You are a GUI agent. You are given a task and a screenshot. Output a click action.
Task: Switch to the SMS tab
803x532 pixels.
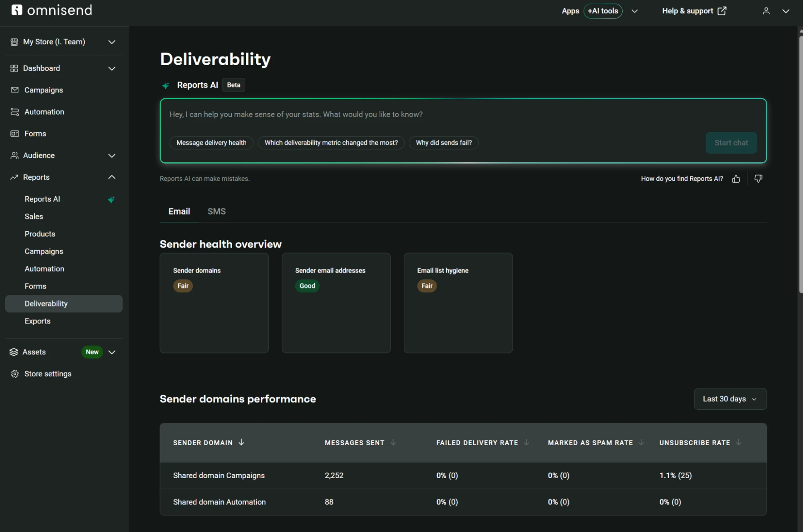tap(217, 211)
